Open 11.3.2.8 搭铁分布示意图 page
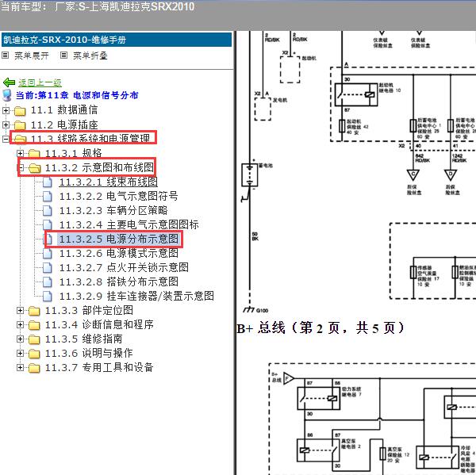 tap(119, 282)
